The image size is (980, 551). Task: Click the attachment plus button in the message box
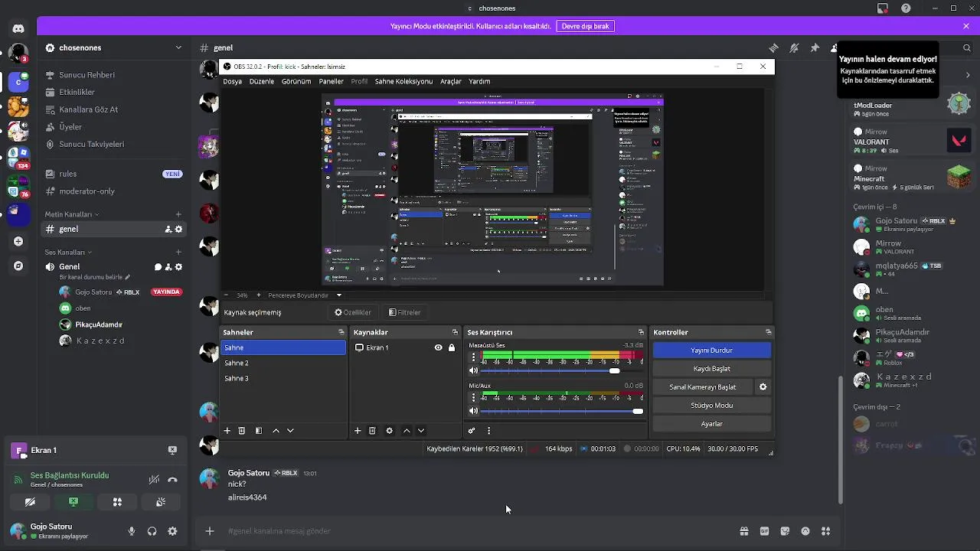tap(209, 531)
